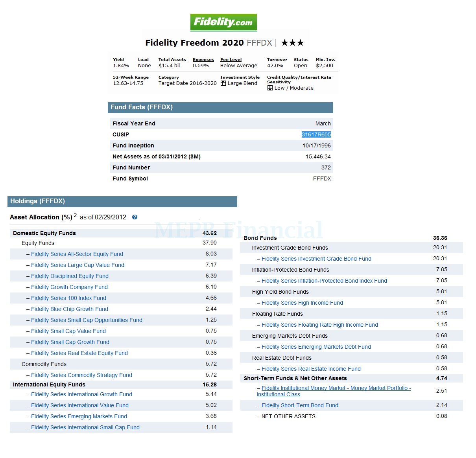
Task: Open Fidelity Series Emerging Markets Fund
Action: click(x=79, y=416)
